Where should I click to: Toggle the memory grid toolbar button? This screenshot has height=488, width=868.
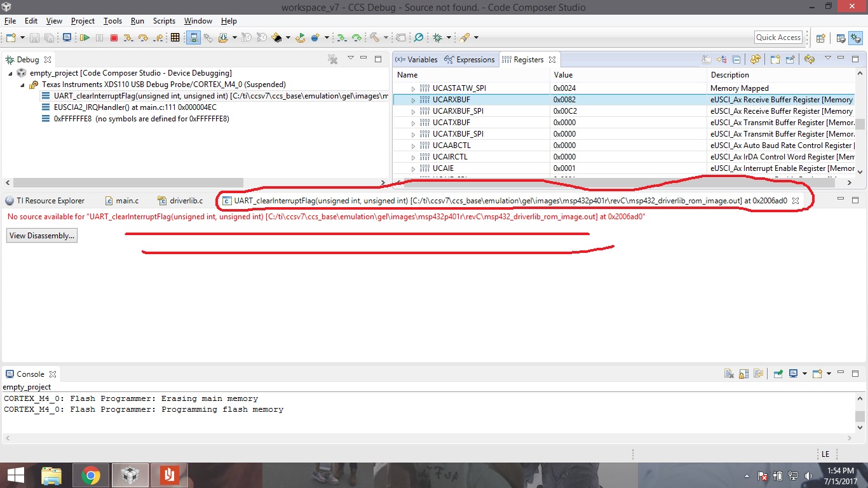coord(175,38)
